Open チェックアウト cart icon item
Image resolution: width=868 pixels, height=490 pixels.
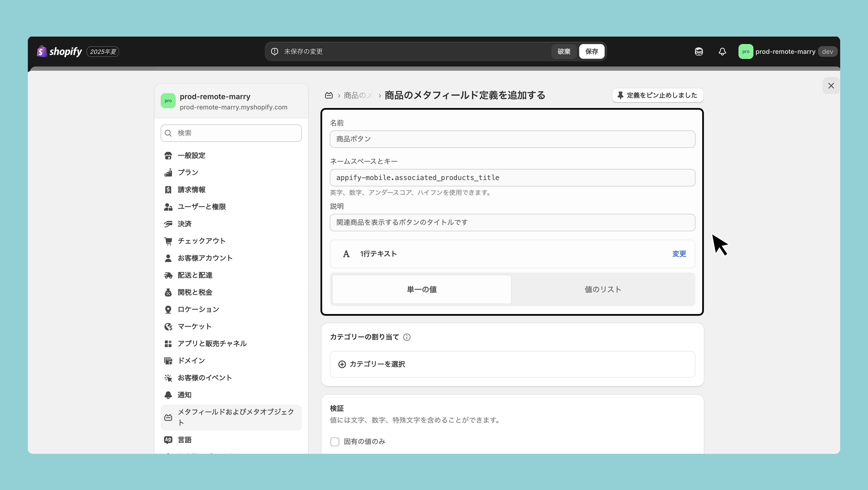click(x=201, y=241)
